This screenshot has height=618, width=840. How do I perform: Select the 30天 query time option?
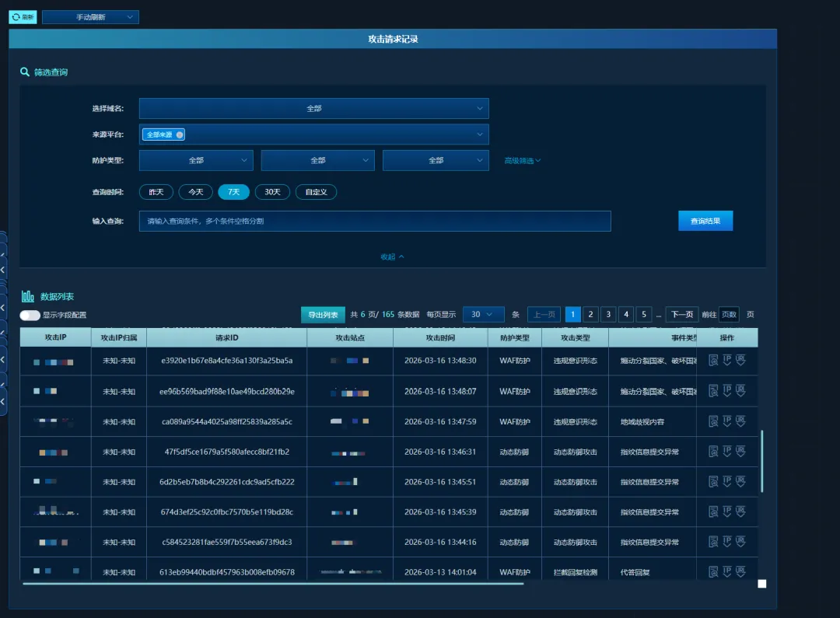[272, 192]
